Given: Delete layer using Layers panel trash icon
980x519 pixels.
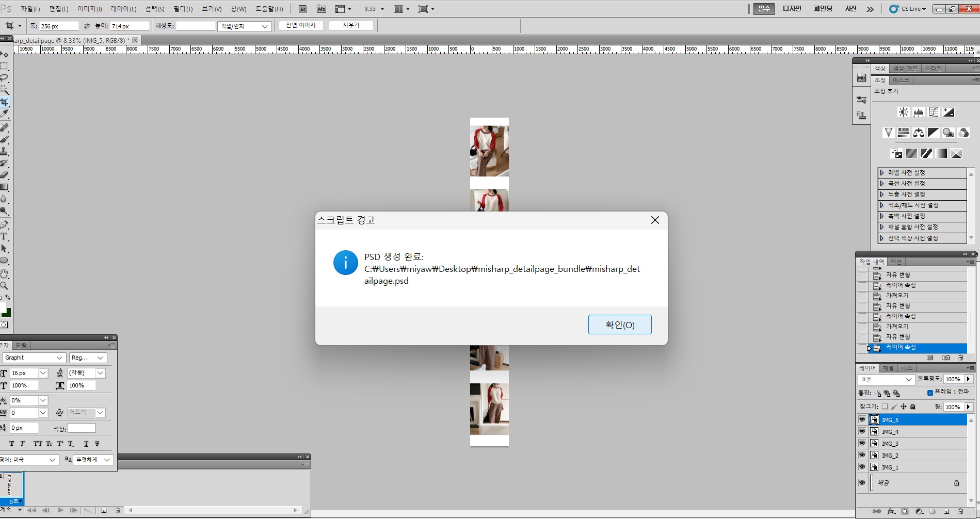Looking at the screenshot, I should click(x=960, y=511).
